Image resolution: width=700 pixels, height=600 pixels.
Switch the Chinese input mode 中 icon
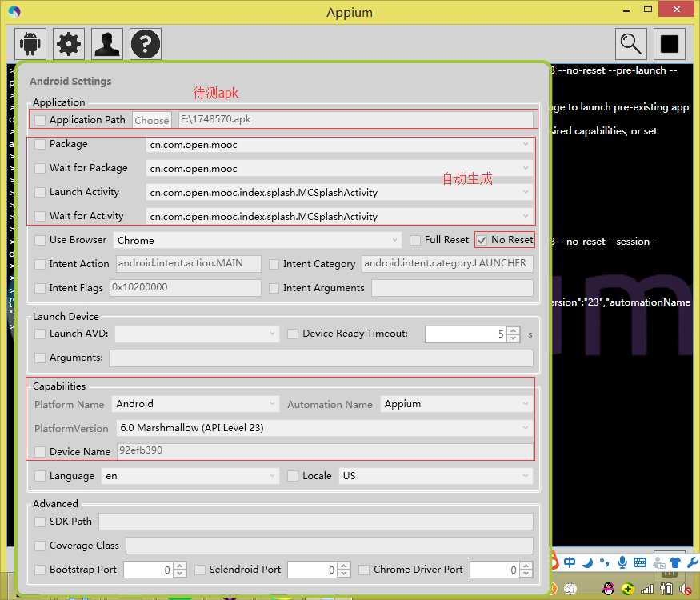pyautogui.click(x=570, y=562)
